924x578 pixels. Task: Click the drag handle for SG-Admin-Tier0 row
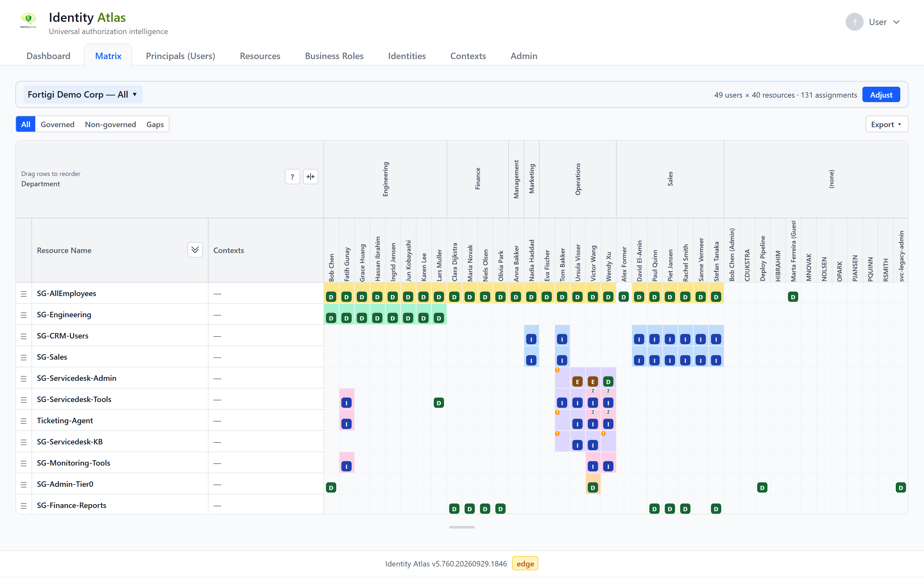tap(24, 484)
